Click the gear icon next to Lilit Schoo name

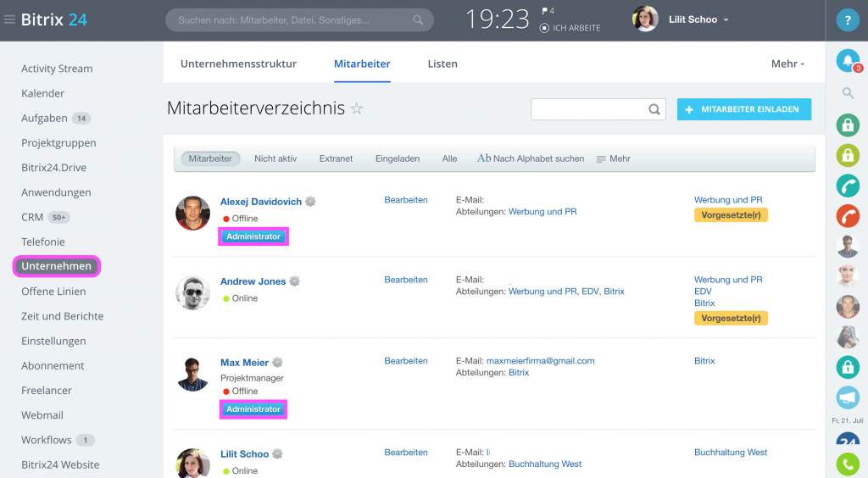[277, 453]
